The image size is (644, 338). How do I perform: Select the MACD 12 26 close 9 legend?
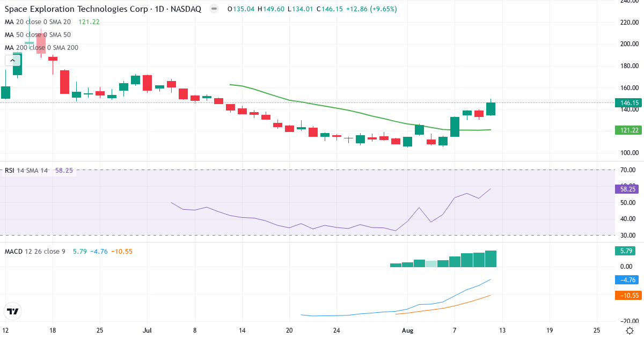[x=35, y=251]
